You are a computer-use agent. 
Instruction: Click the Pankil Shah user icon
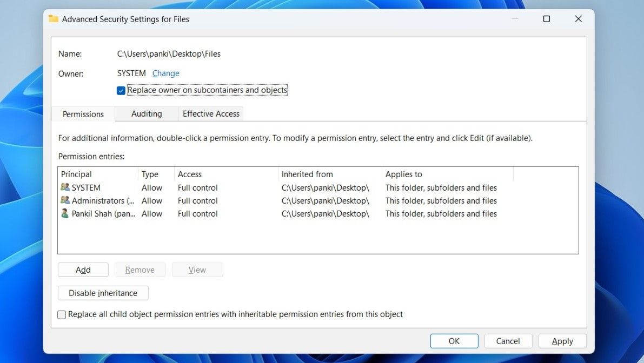pos(65,213)
